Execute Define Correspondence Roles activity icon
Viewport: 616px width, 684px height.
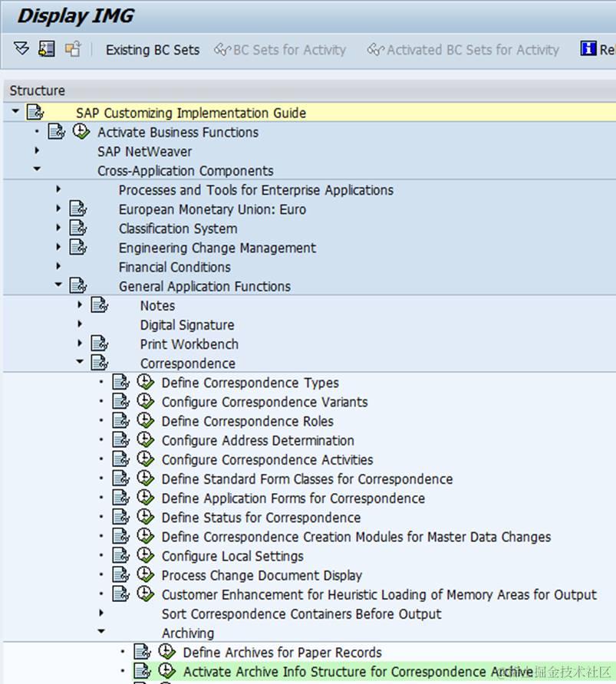pos(145,420)
